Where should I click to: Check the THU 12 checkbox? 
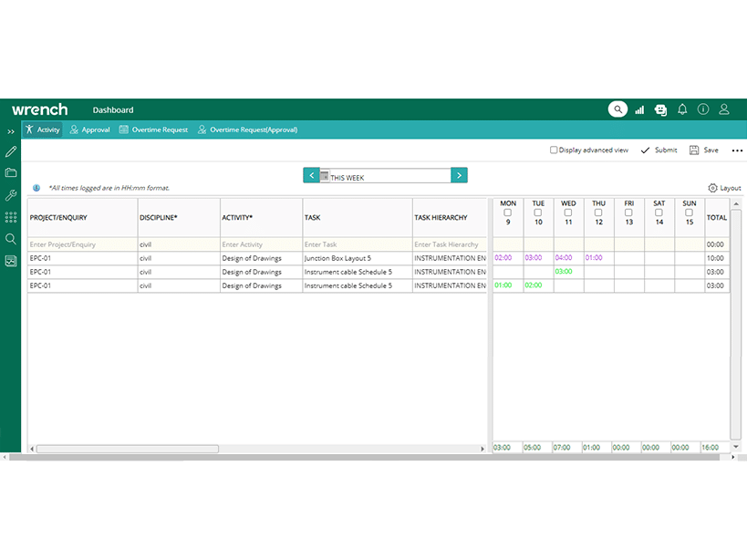598,213
